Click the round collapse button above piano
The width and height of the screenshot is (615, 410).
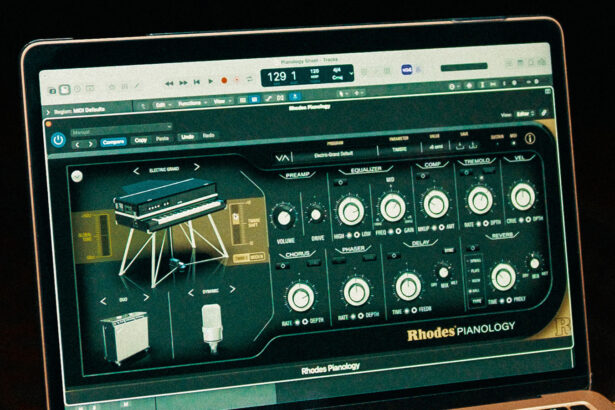[77, 176]
